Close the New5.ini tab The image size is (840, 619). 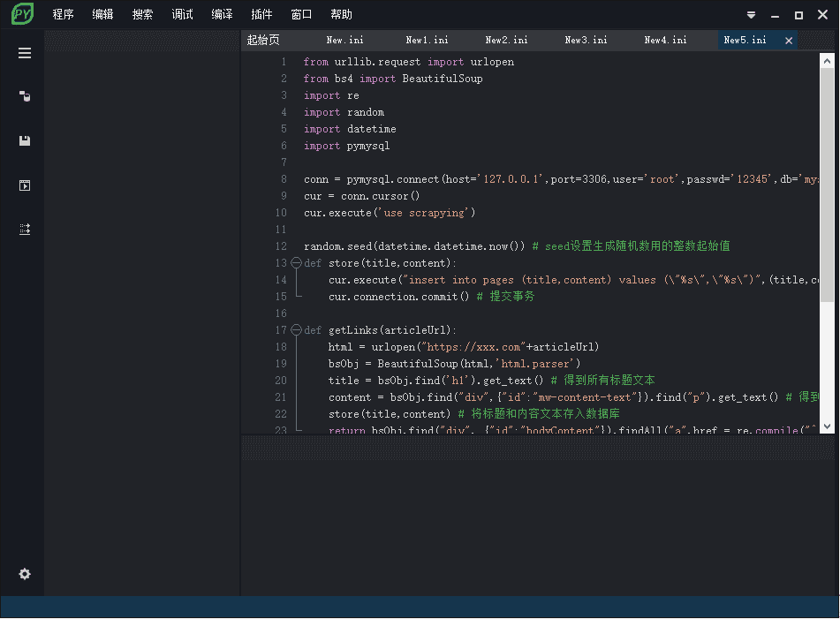pyautogui.click(x=789, y=41)
